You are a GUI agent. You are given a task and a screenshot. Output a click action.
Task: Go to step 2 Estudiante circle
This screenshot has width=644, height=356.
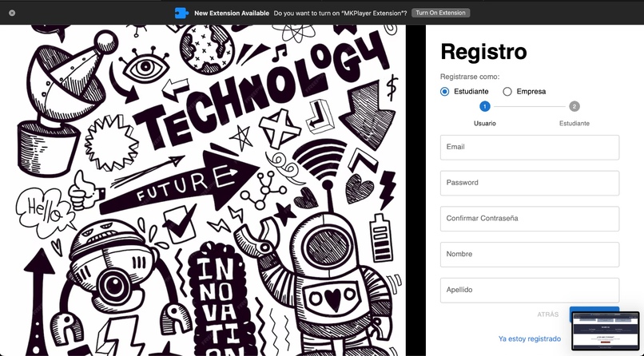click(x=574, y=107)
